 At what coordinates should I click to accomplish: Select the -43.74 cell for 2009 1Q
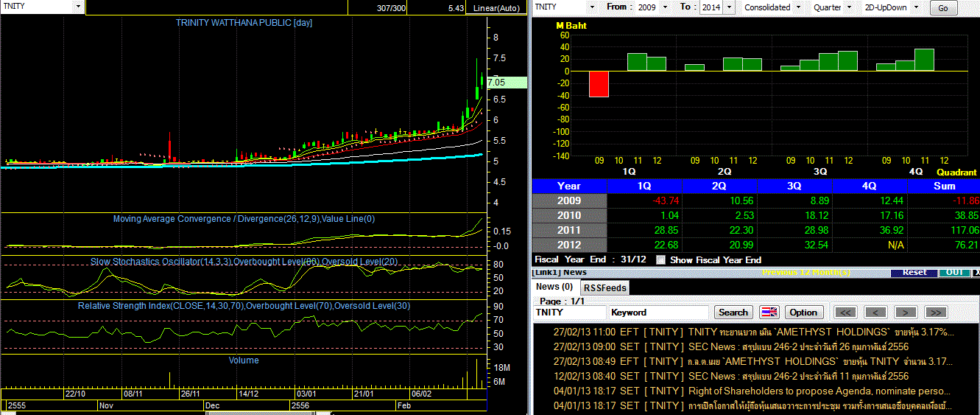click(644, 200)
